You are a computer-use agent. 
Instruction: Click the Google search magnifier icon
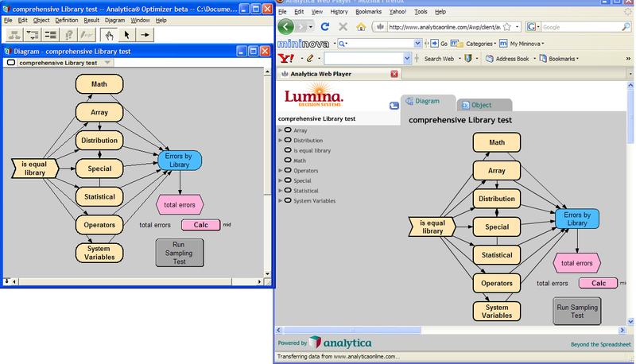(x=626, y=27)
